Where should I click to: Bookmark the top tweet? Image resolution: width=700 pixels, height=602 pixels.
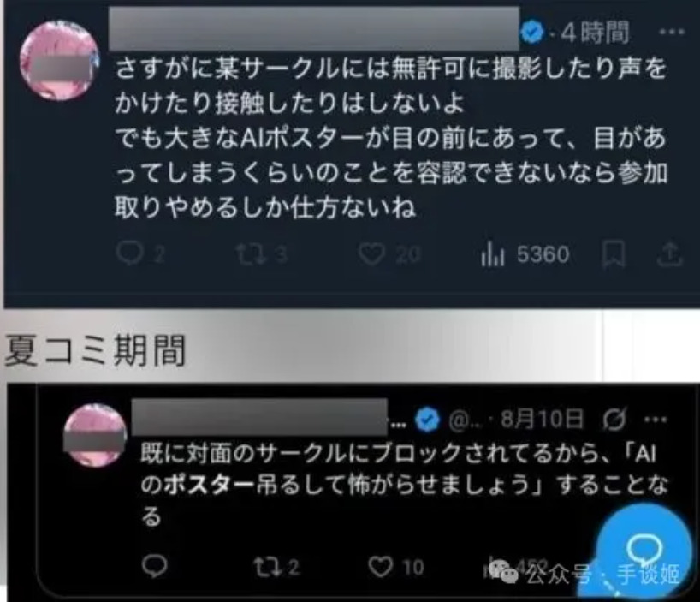tap(614, 254)
